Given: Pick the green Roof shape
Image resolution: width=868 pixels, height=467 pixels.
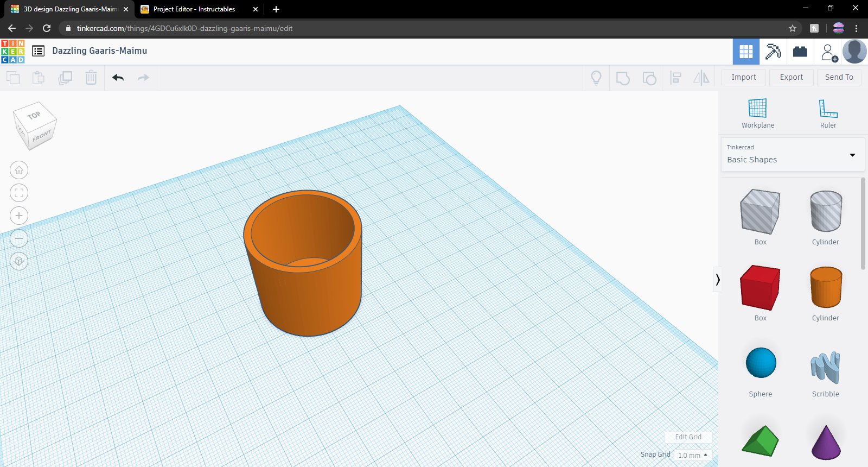Looking at the screenshot, I should click(761, 441).
